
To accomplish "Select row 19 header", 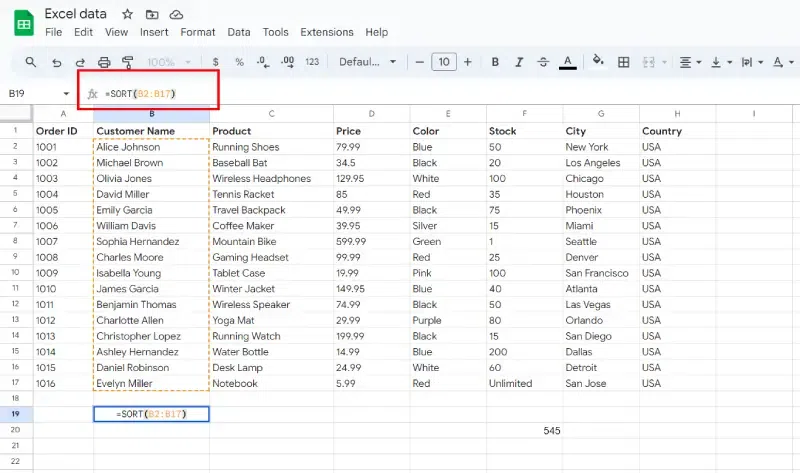I will pyautogui.click(x=16, y=414).
